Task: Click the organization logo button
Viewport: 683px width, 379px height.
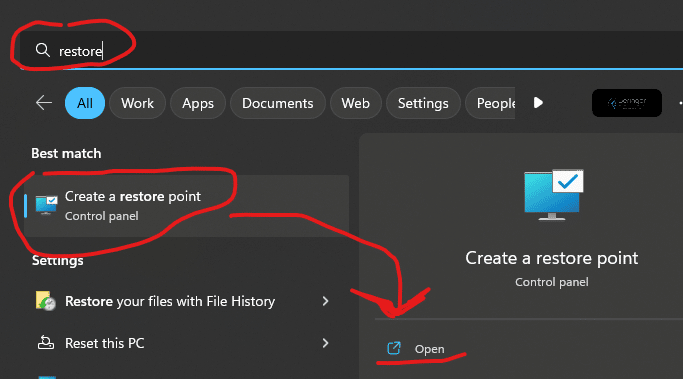Action: click(627, 103)
